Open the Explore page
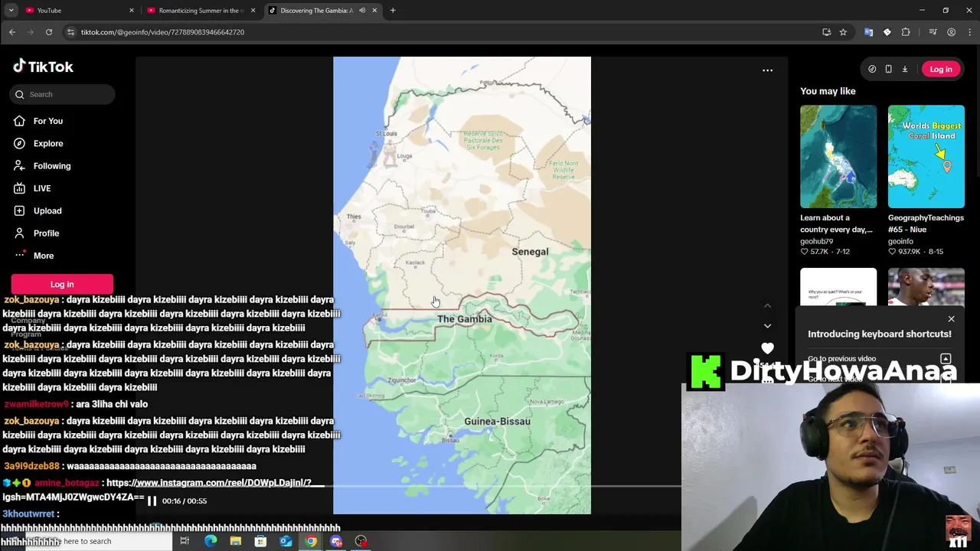Screen dimensions: 980x551 [x=47, y=143]
